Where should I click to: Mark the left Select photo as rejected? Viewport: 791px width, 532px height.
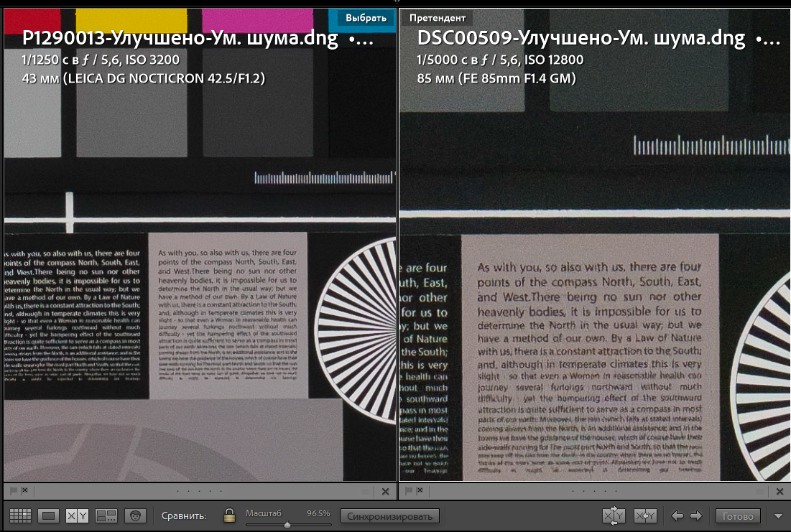(24, 490)
